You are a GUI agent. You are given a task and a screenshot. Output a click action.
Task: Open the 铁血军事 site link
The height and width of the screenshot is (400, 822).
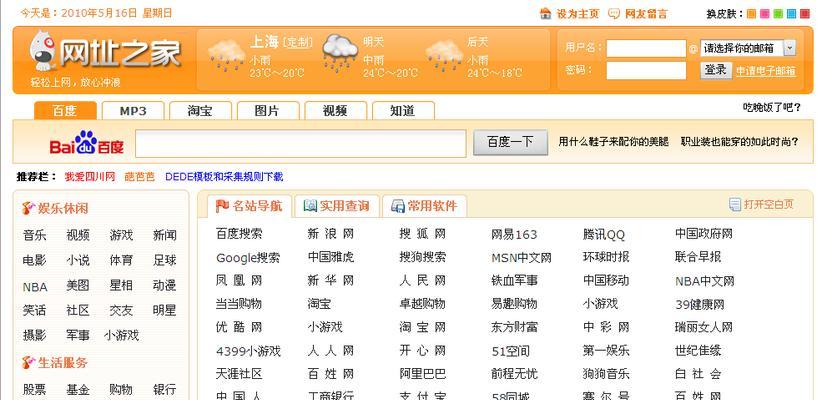(514, 280)
